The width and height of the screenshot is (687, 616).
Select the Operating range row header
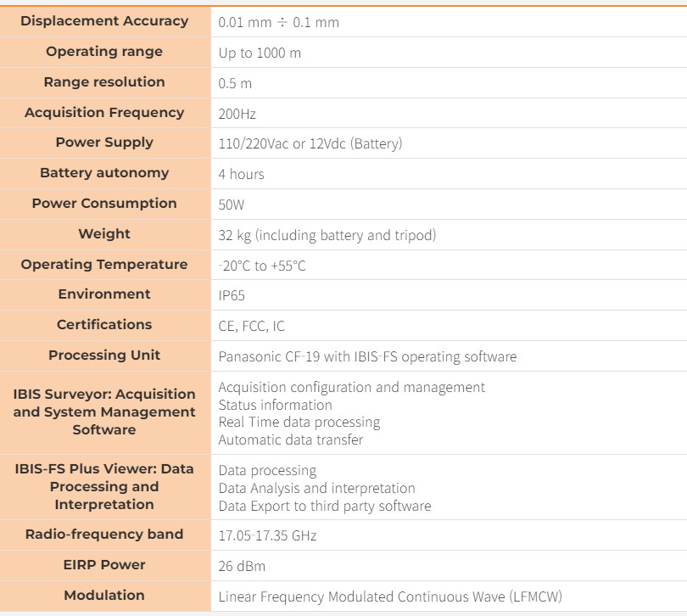pos(104,52)
